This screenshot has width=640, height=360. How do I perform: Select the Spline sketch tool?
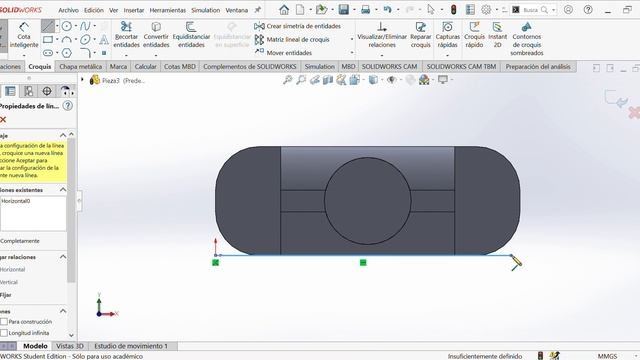85,27
